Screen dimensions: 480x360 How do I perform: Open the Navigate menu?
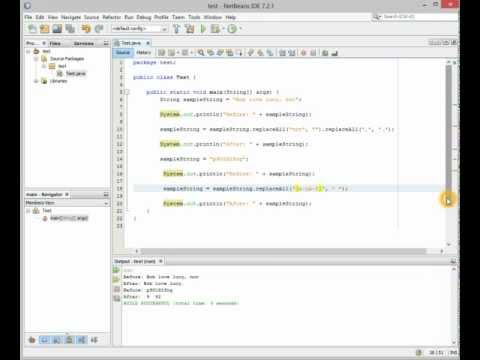point(71,17)
